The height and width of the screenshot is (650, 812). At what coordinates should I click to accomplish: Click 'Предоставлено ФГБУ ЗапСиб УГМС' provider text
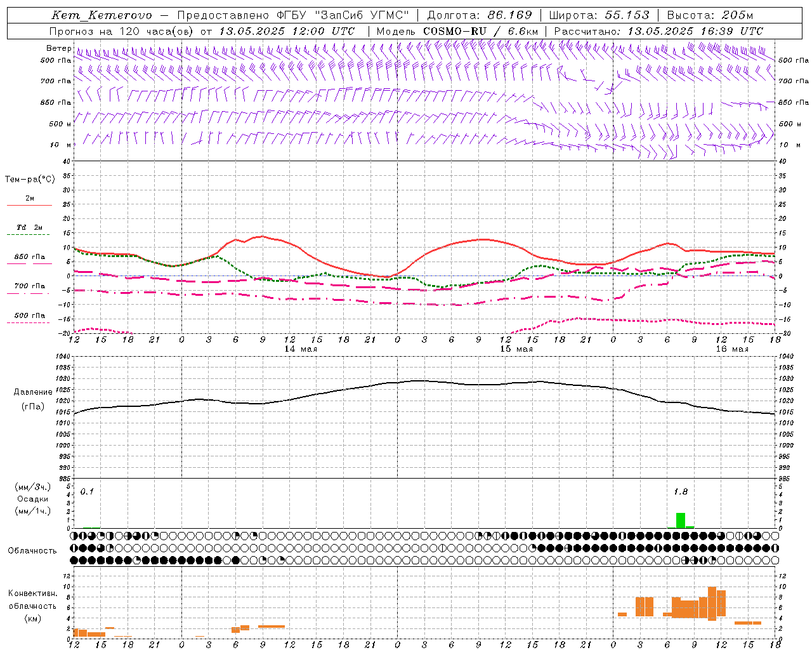[x=293, y=15]
